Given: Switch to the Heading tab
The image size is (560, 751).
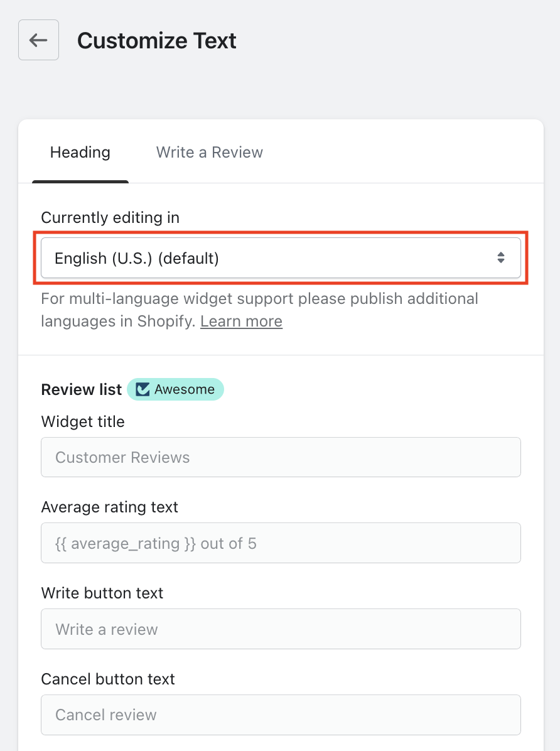Looking at the screenshot, I should tap(80, 153).
